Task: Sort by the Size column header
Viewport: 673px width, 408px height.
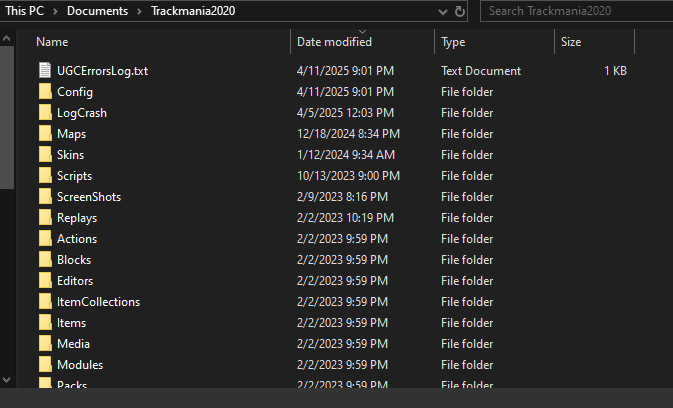Action: coord(571,42)
